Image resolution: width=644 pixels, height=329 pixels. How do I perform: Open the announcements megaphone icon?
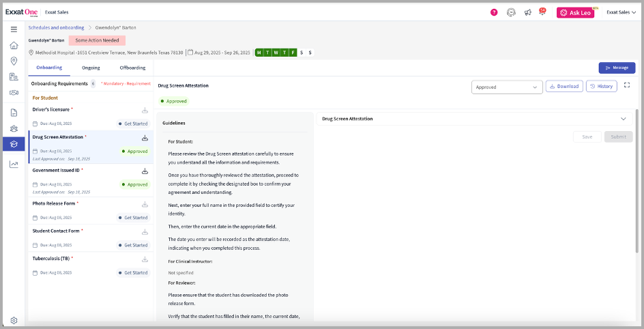(527, 12)
